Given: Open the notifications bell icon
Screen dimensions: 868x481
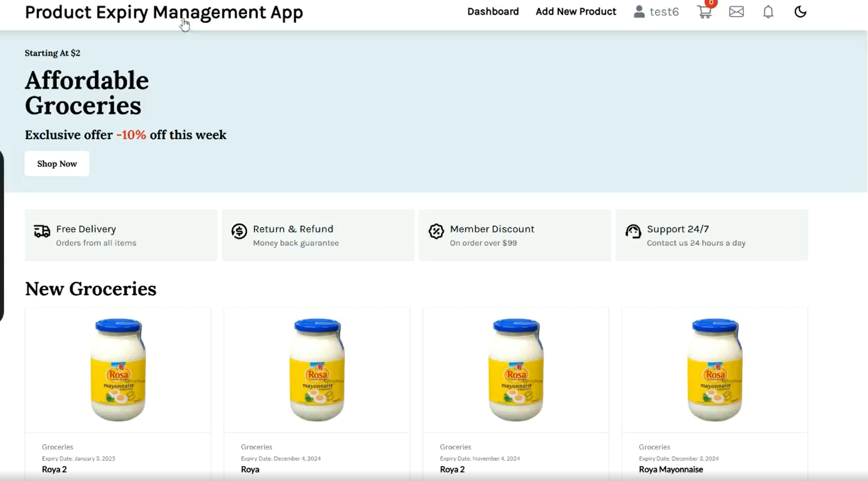Looking at the screenshot, I should click(x=768, y=12).
